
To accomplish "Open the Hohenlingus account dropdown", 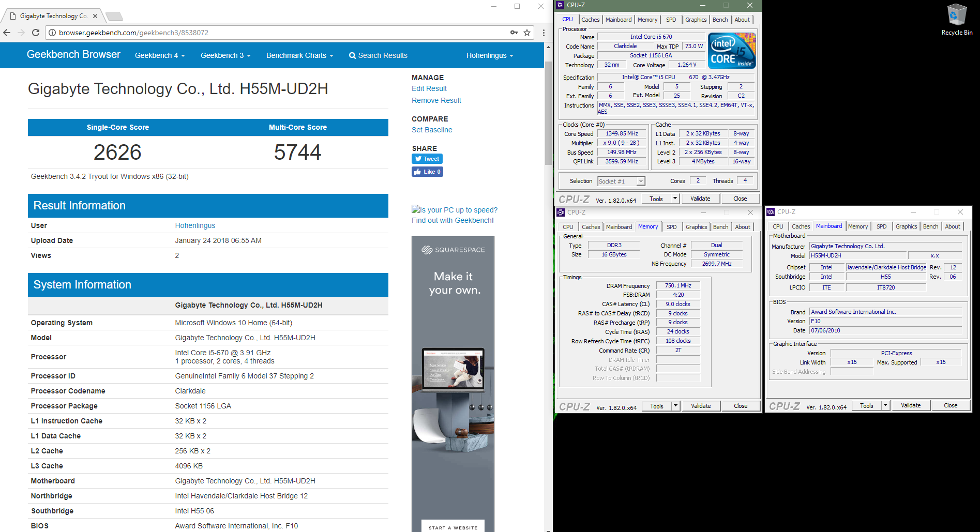I will 490,55.
